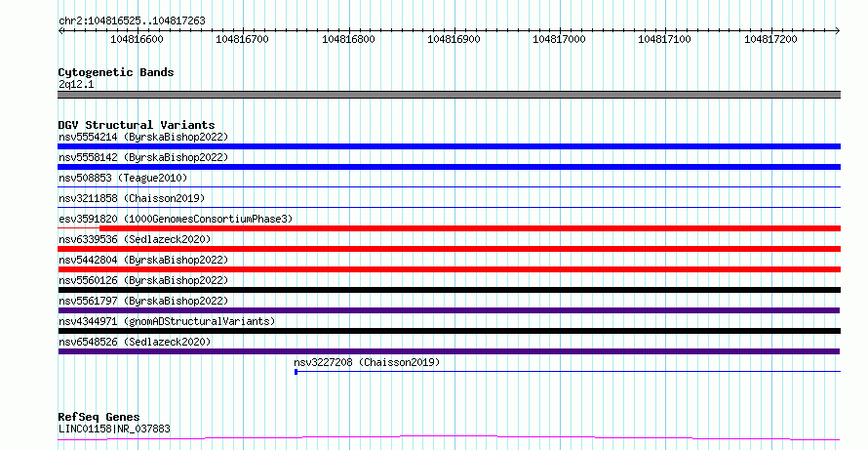Click blue bar under nsv5558142
Screen dimensions: 868x450
pyautogui.click(x=449, y=167)
